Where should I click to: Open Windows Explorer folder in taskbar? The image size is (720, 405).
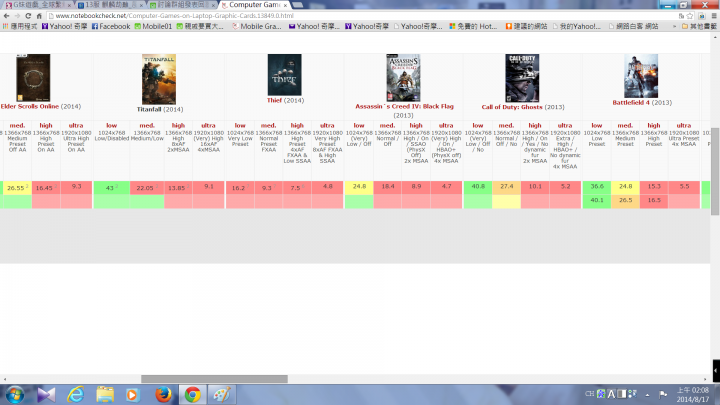pyautogui.click(x=105, y=395)
